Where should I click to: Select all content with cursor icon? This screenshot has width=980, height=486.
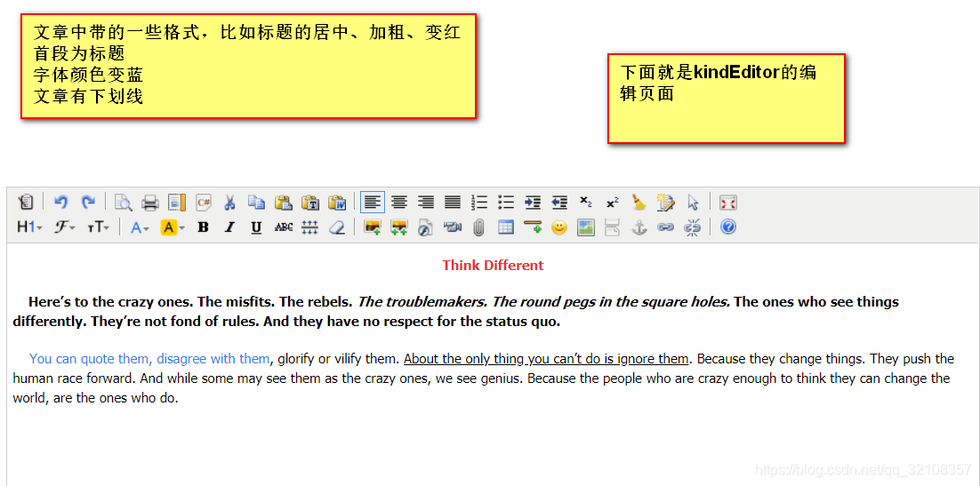click(693, 203)
